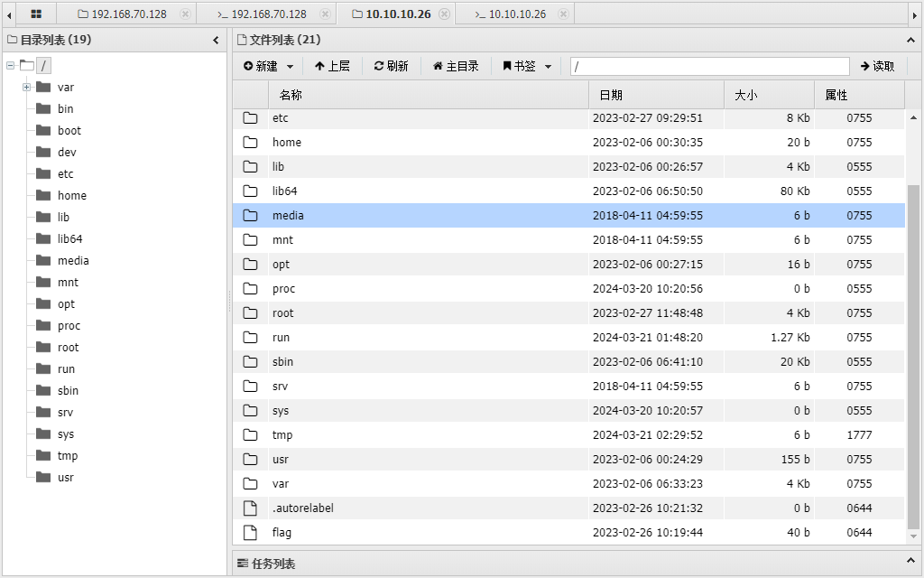The width and height of the screenshot is (924, 578).
Task: Collapse the directory list panel
Action: tap(216, 40)
